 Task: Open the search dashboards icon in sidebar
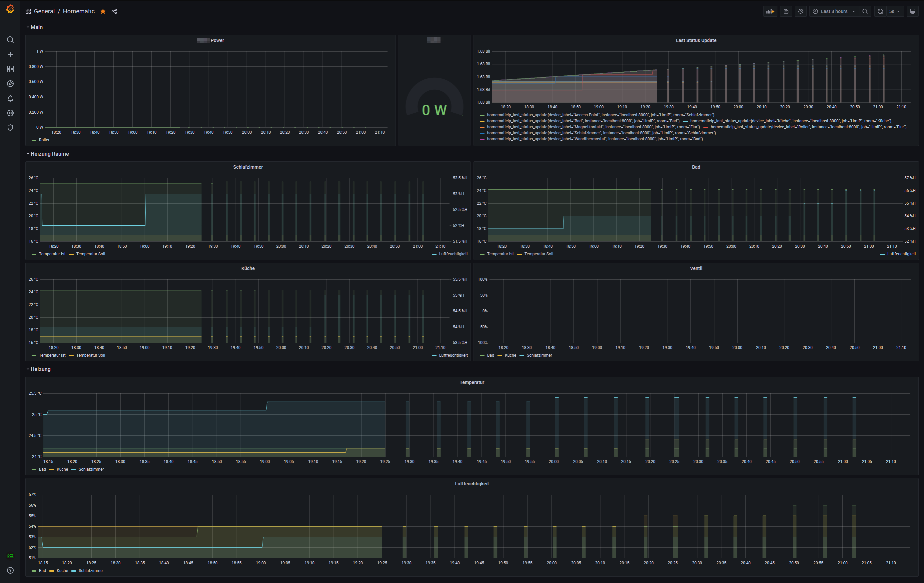click(10, 40)
